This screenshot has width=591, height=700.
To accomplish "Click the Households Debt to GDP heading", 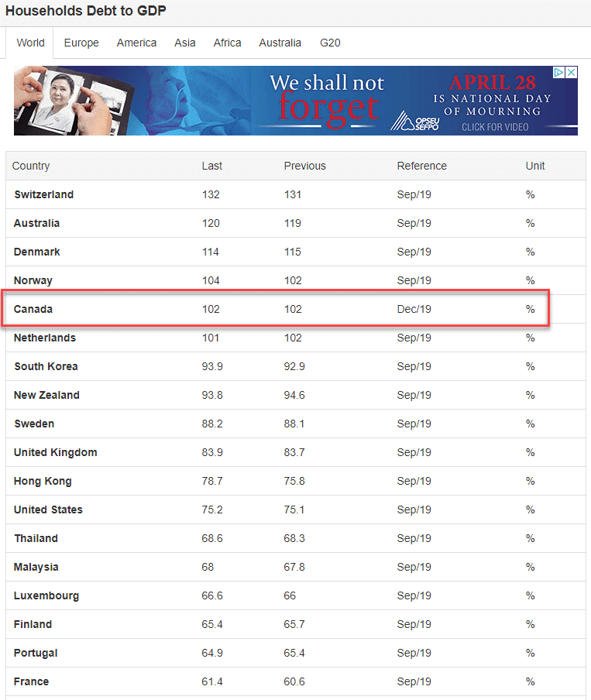I will (x=86, y=11).
